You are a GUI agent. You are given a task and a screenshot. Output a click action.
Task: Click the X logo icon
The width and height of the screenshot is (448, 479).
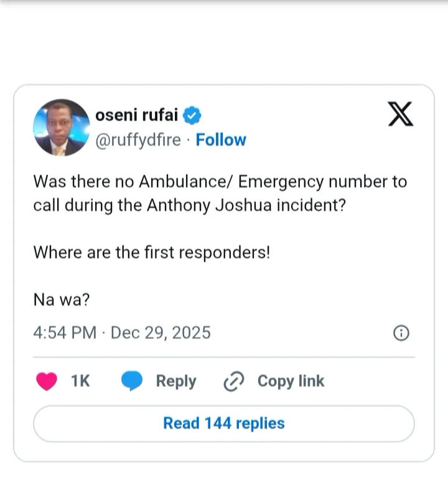point(401,114)
